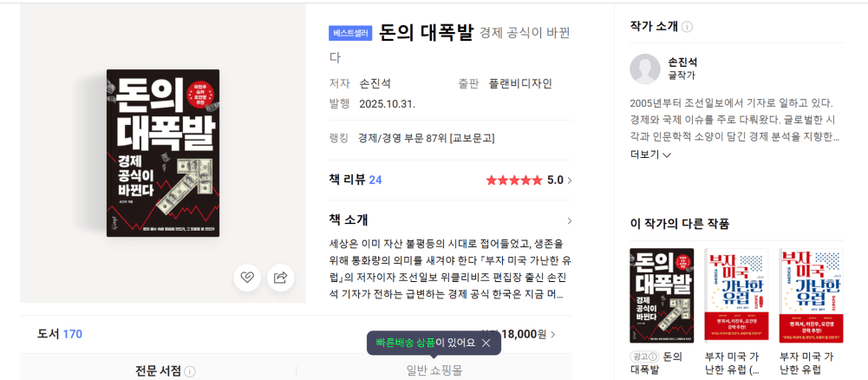
Task: Click publisher 플랜비디자인 link
Action: pyautogui.click(x=520, y=83)
